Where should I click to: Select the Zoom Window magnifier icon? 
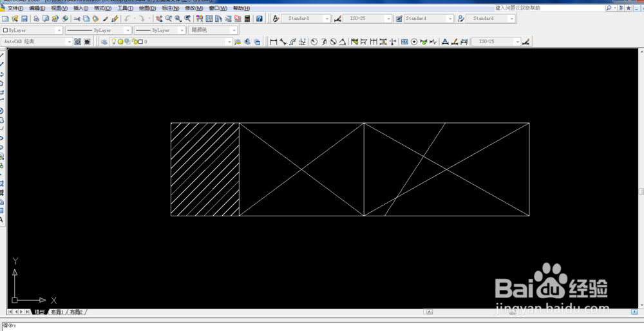tap(178, 19)
